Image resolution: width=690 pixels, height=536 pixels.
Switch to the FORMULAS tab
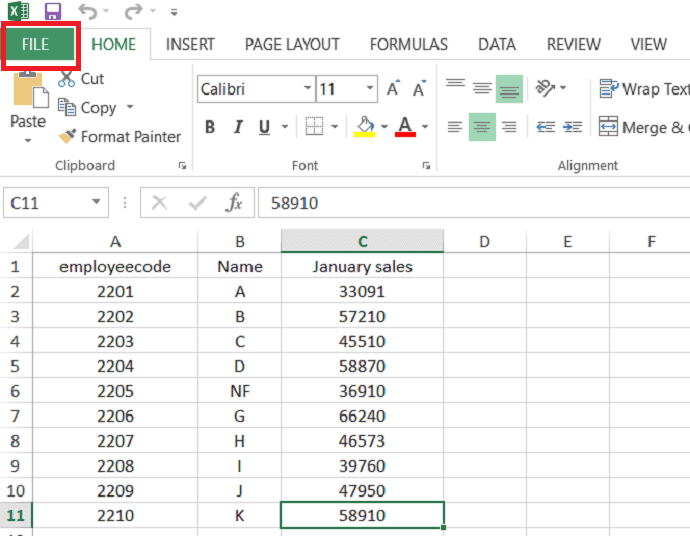click(x=408, y=45)
